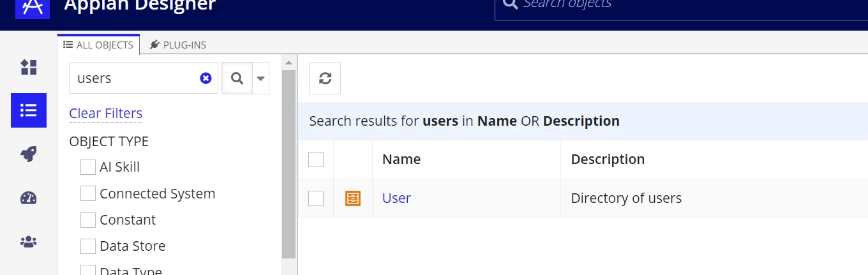868x275 pixels.
Task: Clear the users search text
Action: pos(206,78)
